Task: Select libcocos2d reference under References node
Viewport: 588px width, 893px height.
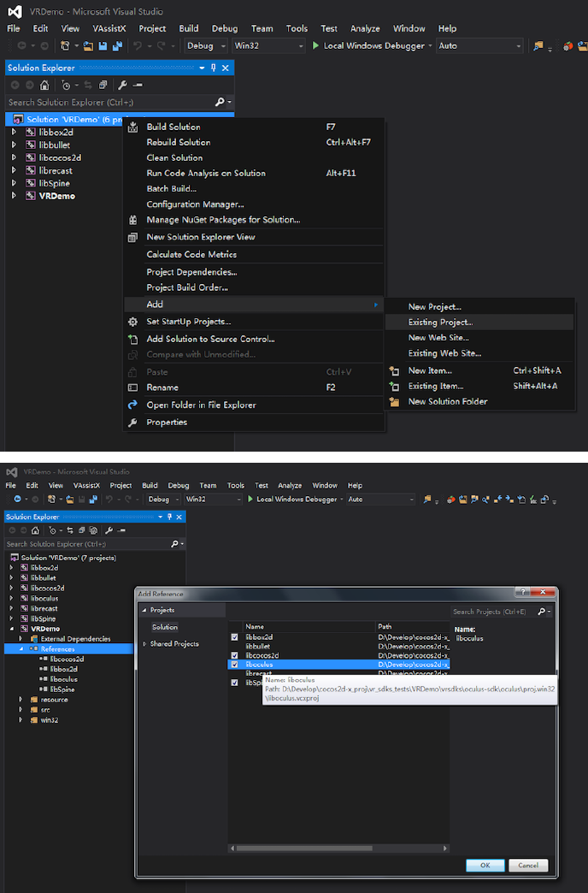Action: click(67, 659)
